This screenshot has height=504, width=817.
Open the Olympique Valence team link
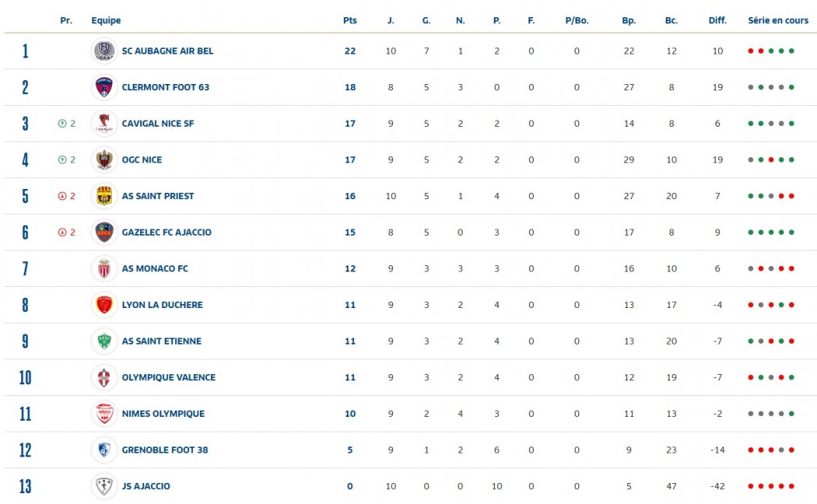click(168, 378)
